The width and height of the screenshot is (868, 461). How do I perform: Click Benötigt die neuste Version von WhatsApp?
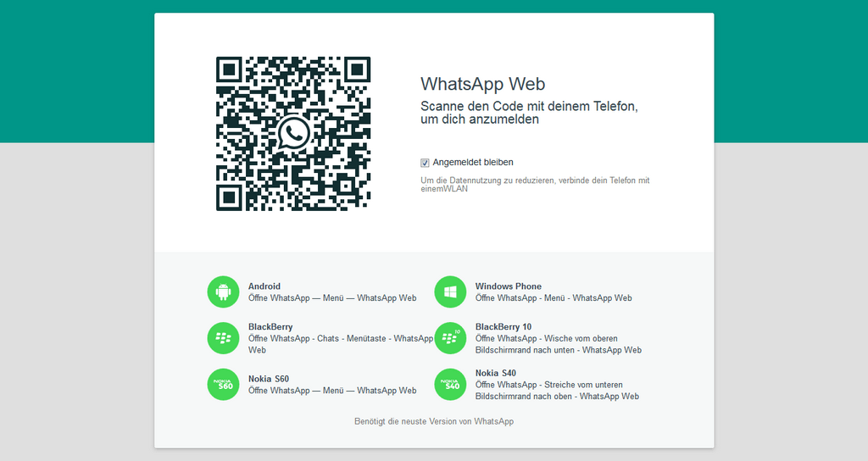(x=434, y=421)
